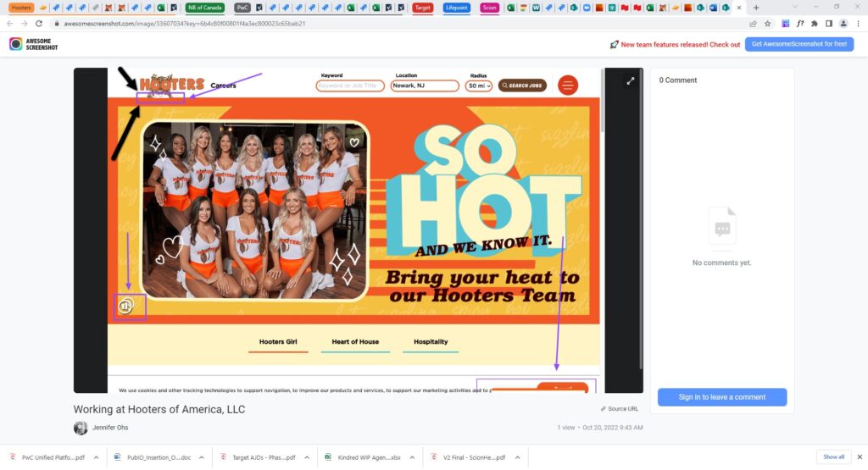Click the Keyword field in Hooters screenshot
Image resolution: width=868 pixels, height=470 pixels.
(x=350, y=86)
